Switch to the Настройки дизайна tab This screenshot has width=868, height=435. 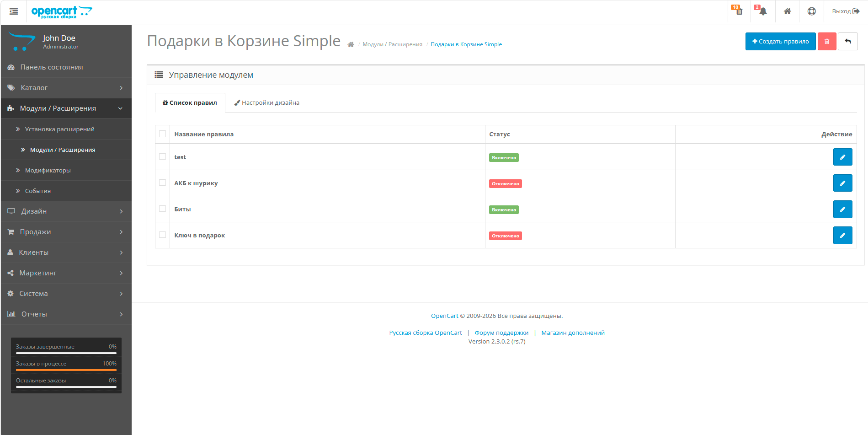coord(267,103)
